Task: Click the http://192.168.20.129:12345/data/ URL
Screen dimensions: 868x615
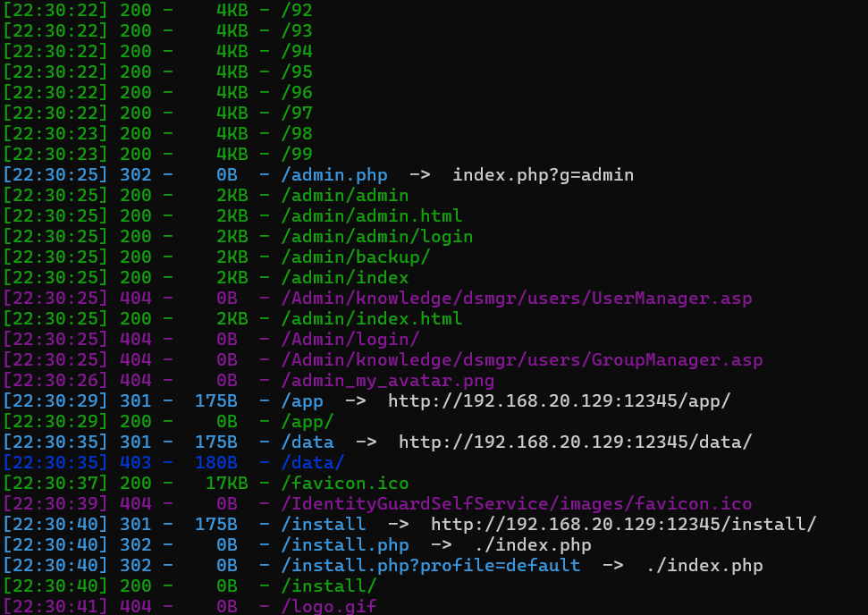Action: [x=575, y=442]
